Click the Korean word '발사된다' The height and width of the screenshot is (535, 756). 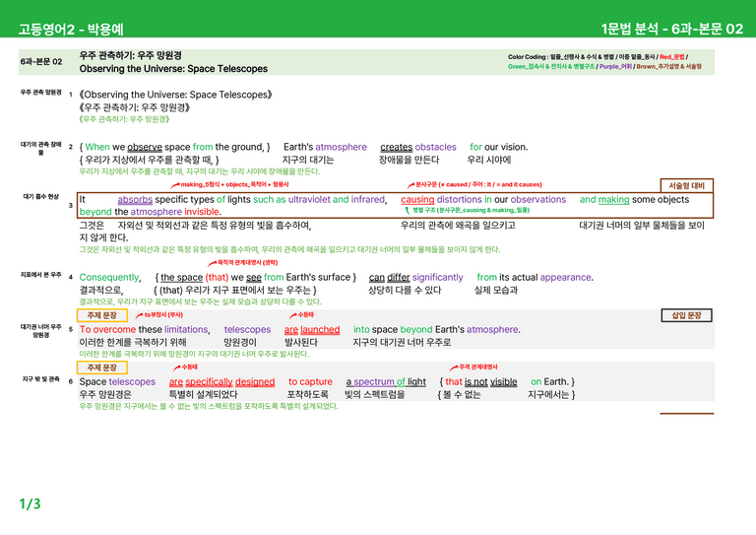[x=301, y=343]
